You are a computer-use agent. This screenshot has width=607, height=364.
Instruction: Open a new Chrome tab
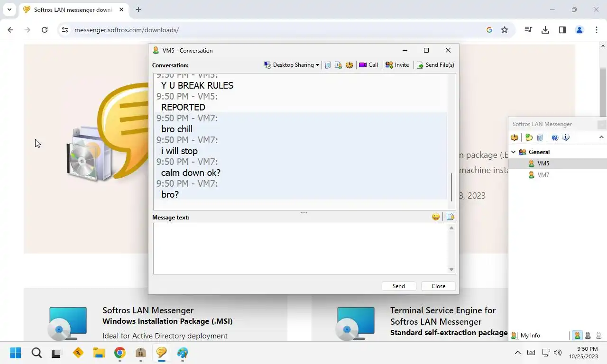138,9
